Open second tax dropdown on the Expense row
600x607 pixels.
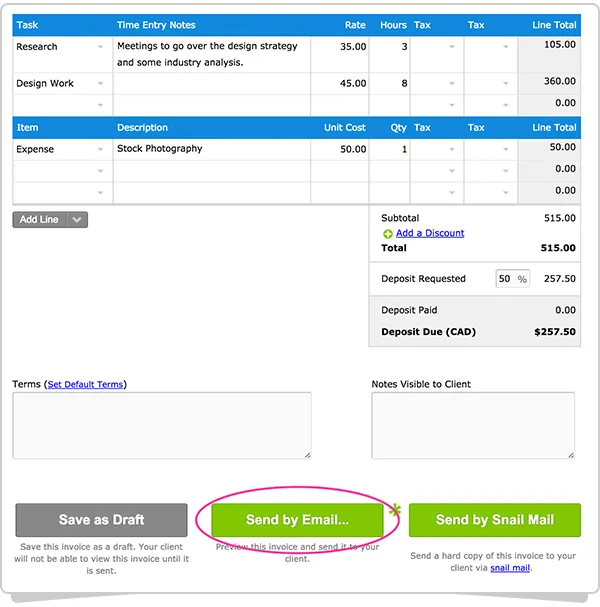click(x=505, y=149)
